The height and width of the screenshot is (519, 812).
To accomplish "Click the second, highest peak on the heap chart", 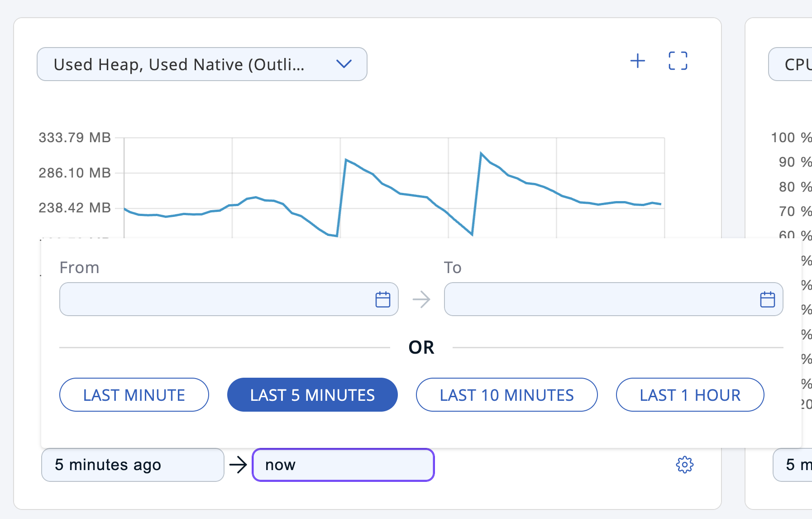I will point(481,153).
